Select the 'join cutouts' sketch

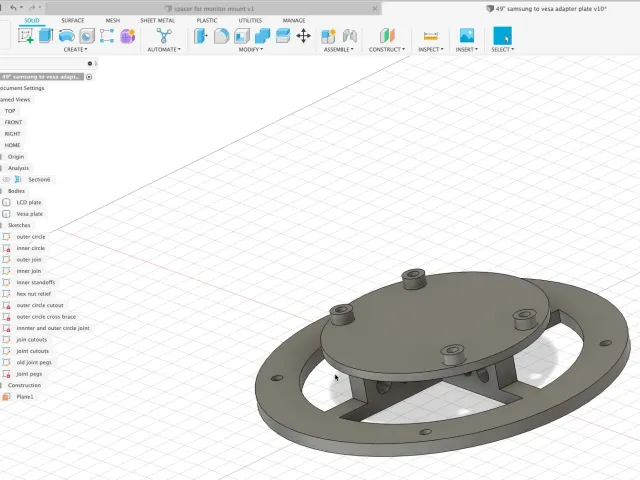[x=31, y=339]
